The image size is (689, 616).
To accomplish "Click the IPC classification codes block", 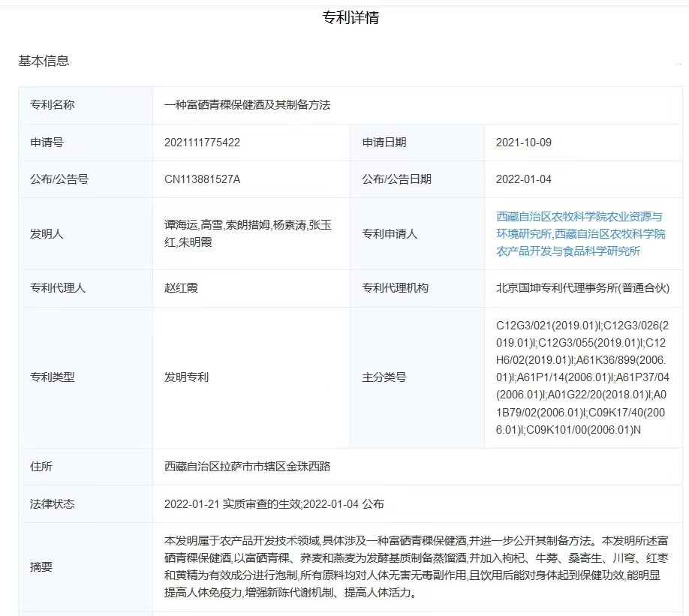I will (582, 377).
